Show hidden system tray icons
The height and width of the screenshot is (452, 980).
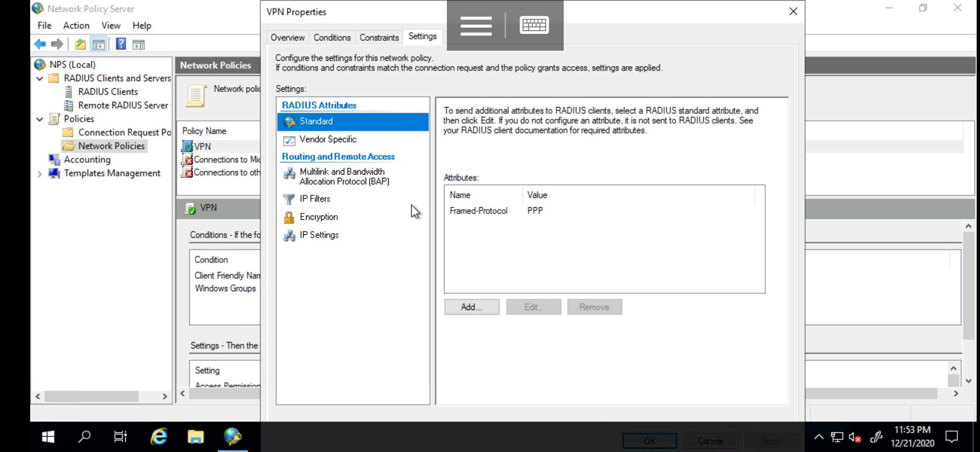(x=819, y=437)
